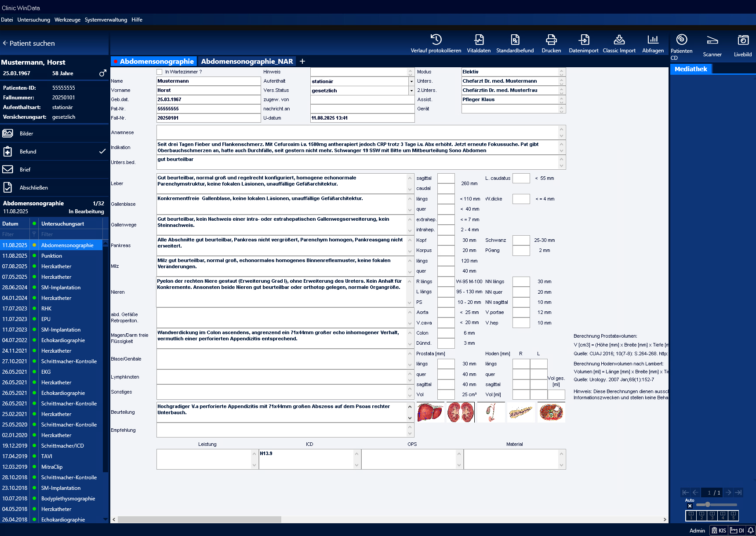
Task: Click the KIS status bar button
Action: point(719,530)
